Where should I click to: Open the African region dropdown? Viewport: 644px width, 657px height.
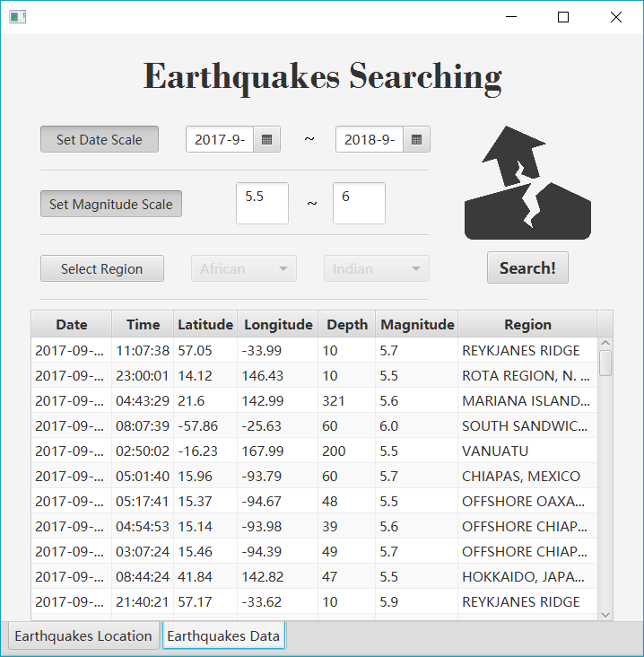244,268
